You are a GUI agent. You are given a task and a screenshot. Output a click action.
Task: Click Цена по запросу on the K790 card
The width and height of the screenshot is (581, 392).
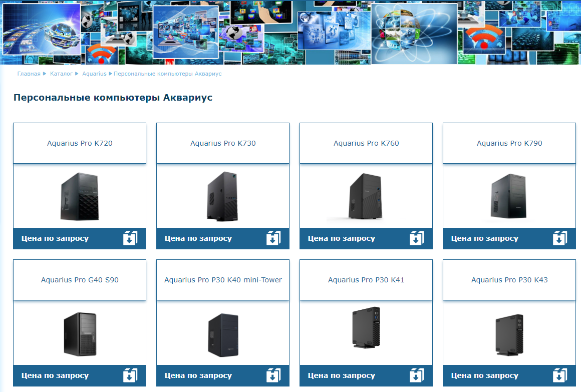485,238
